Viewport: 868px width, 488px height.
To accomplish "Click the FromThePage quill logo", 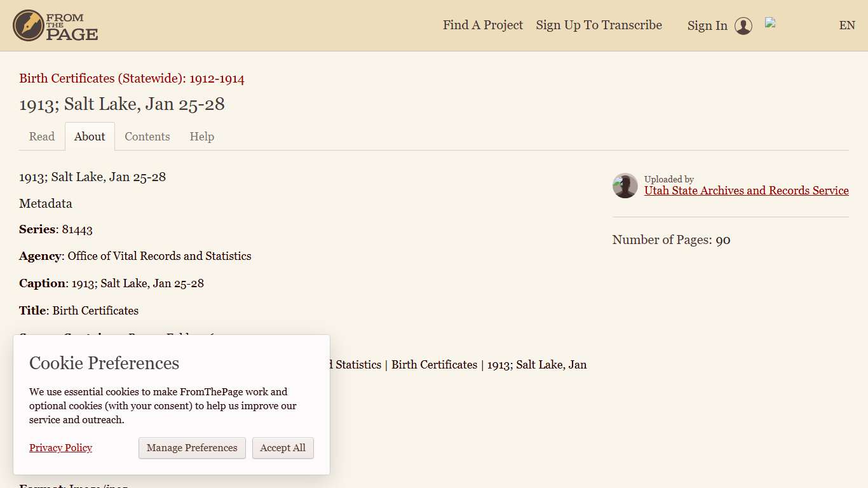I will click(28, 25).
